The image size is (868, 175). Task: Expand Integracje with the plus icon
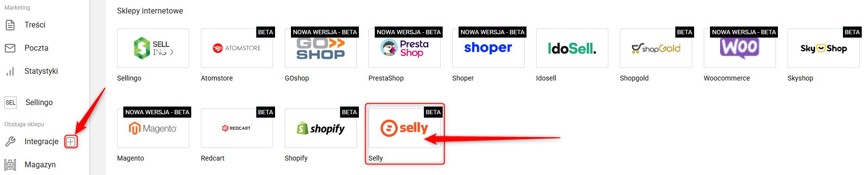tap(71, 142)
